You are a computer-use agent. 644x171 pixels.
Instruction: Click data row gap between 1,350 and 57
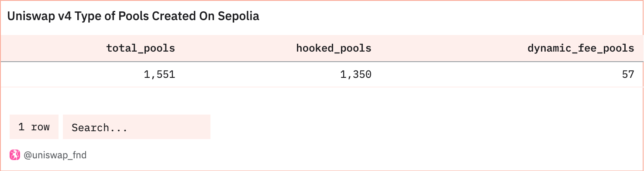496,75
